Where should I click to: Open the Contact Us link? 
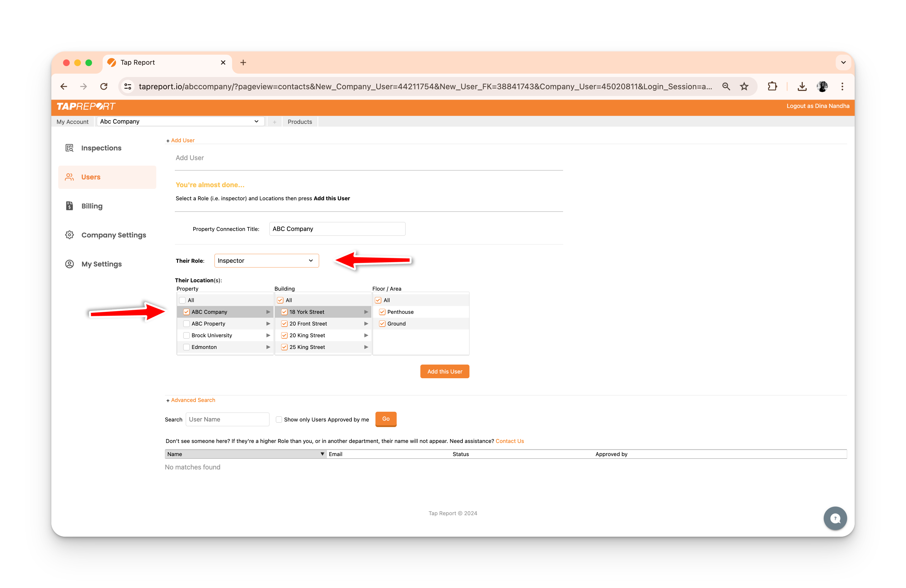click(509, 441)
